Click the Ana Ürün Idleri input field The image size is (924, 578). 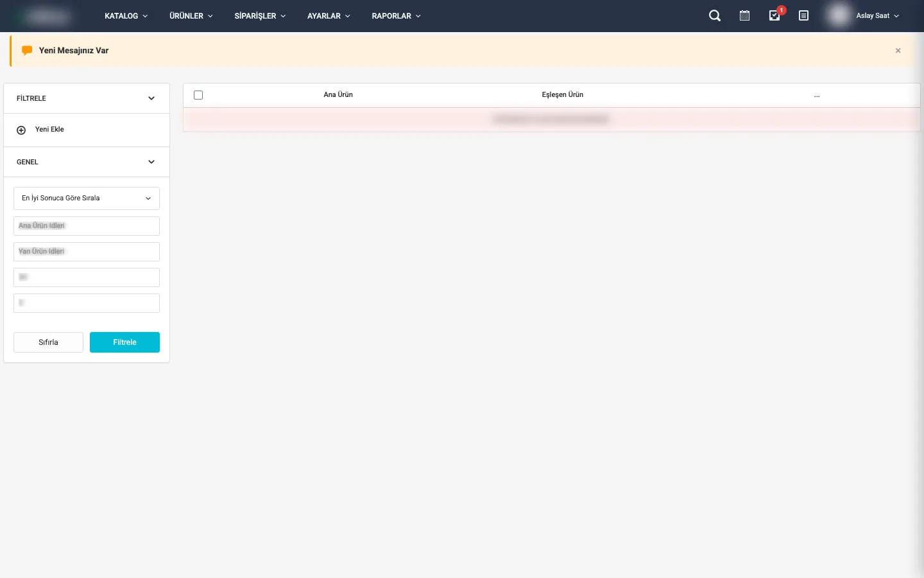[87, 226]
